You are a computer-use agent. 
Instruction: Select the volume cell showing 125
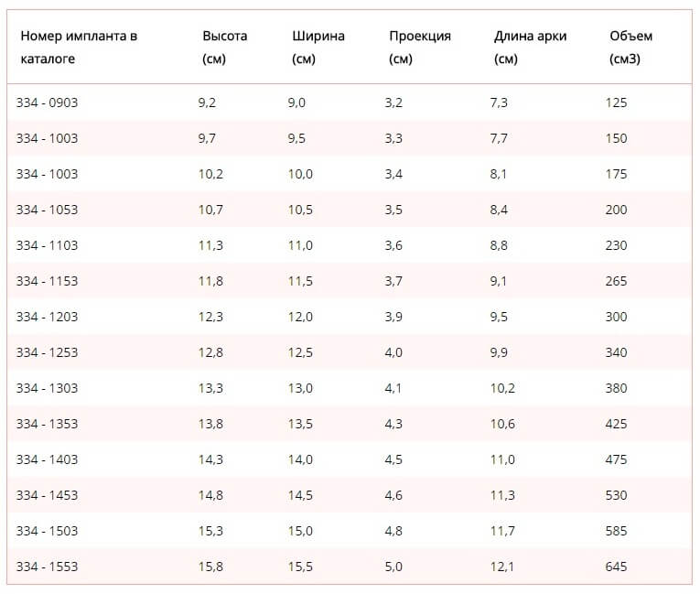616,103
